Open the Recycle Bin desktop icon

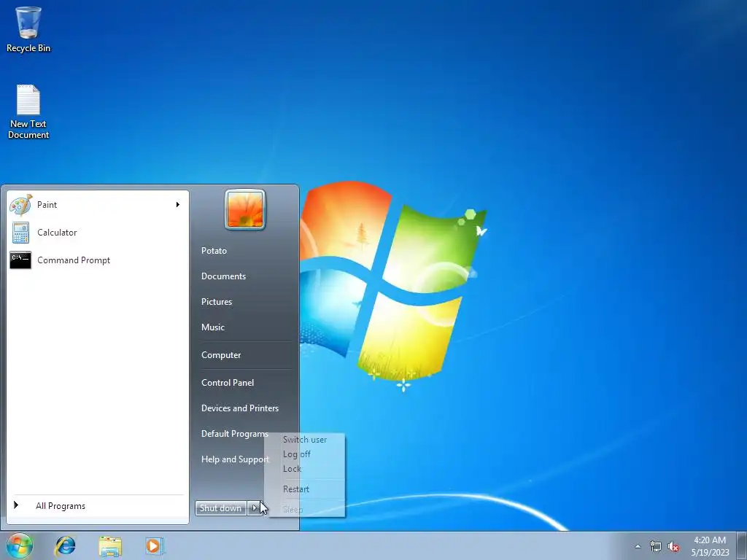point(28,28)
